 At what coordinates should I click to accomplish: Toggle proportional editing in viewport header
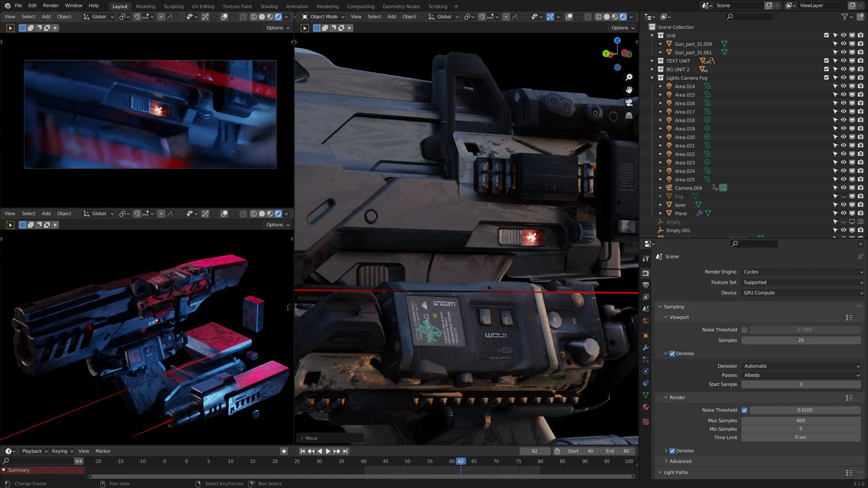(507, 17)
